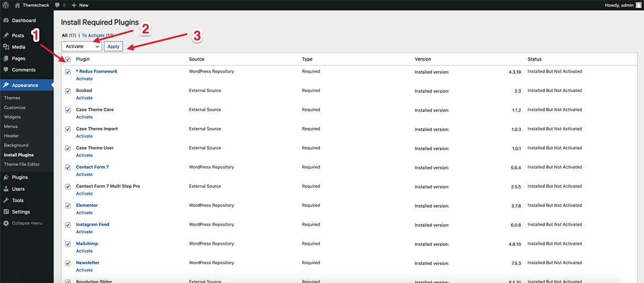644x283 pixels.
Task: Uncheck the Elementor checkbox
Action: 68,206
